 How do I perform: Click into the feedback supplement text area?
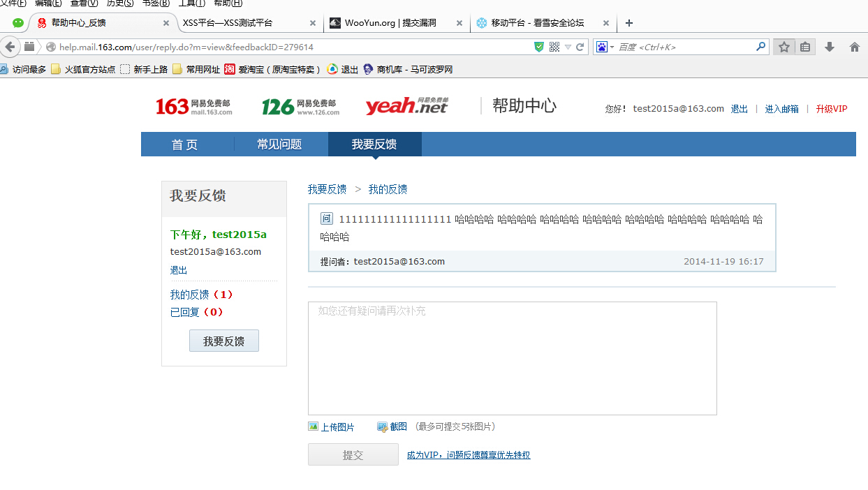pos(513,358)
